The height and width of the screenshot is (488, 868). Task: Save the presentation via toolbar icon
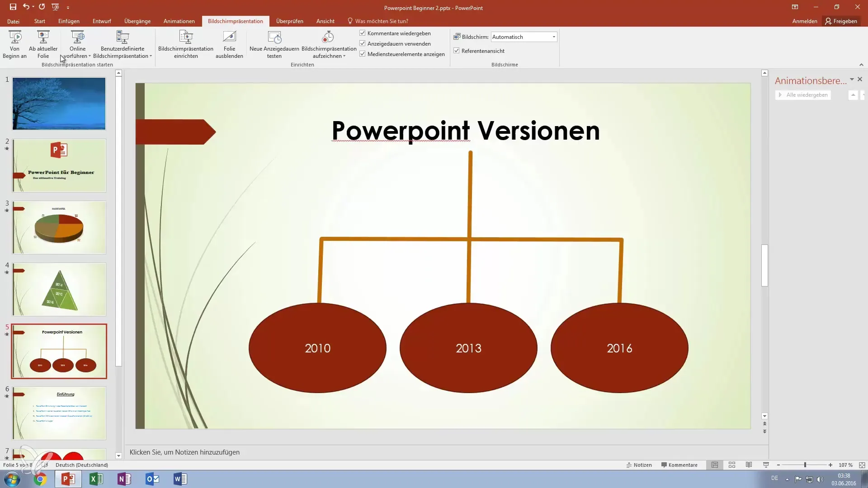click(x=13, y=7)
